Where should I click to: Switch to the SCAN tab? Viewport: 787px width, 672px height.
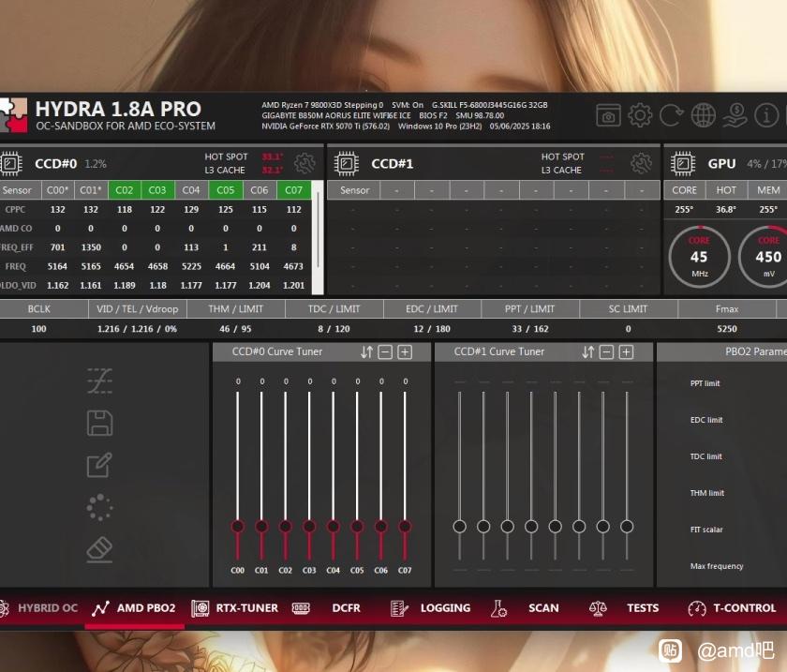(525, 608)
